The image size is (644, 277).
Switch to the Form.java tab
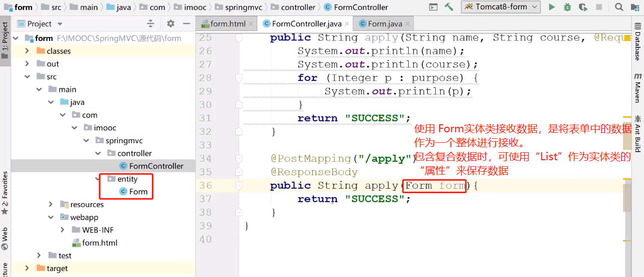click(x=384, y=23)
